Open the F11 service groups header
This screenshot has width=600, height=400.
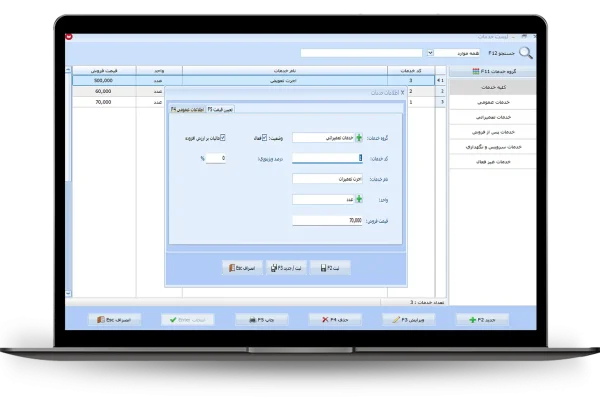click(x=493, y=72)
